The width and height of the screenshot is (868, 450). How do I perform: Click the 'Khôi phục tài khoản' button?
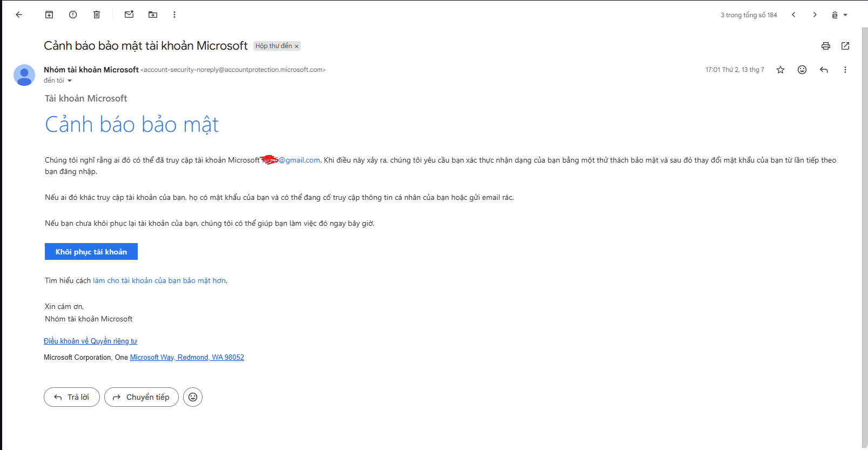[x=91, y=252]
